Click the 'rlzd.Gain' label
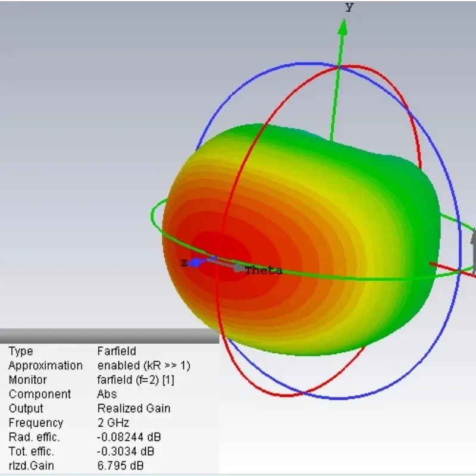This screenshot has height=476, width=476. (x=32, y=466)
